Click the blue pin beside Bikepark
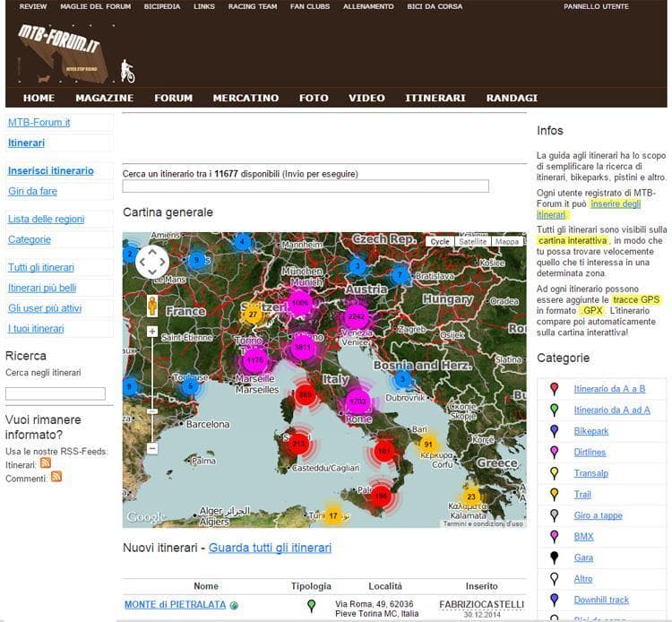This screenshot has width=672, height=622. pyautogui.click(x=554, y=431)
